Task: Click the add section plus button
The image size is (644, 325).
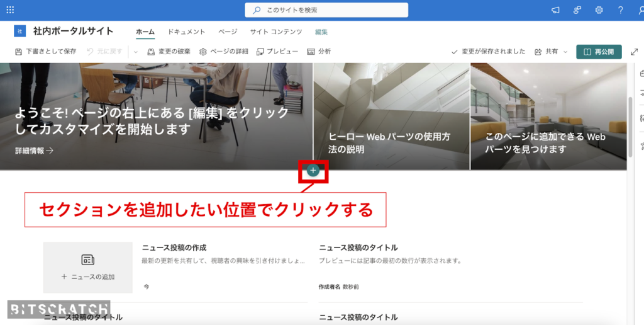Action: (x=314, y=170)
